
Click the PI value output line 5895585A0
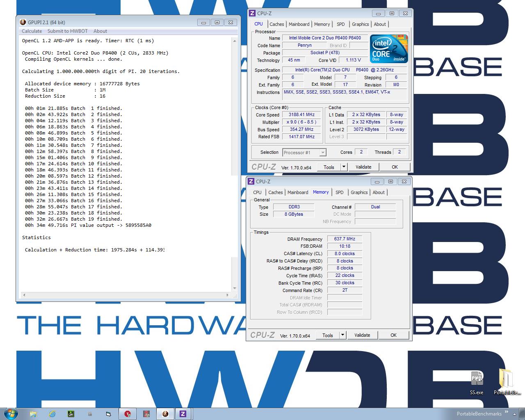coord(88,225)
